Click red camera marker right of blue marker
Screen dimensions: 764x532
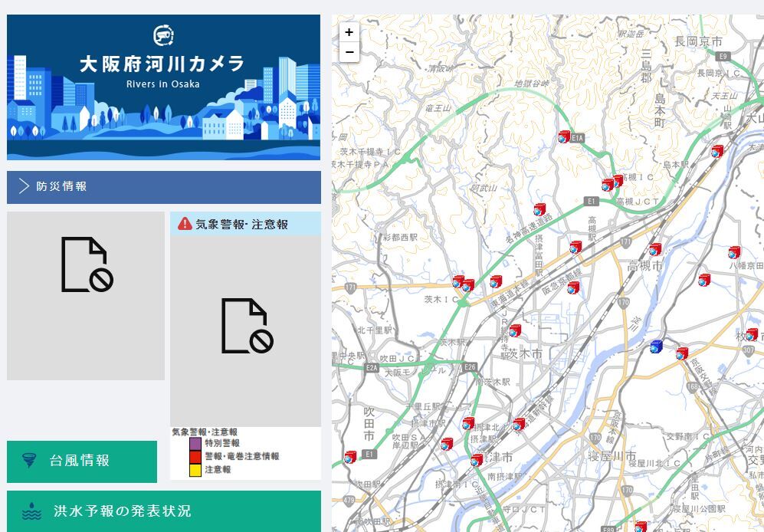[682, 353]
